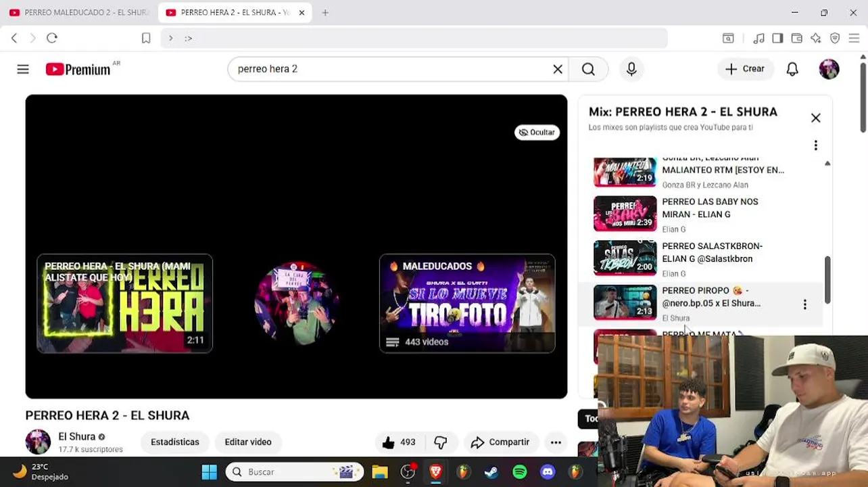
Task: Open El Shura channel avatar
Action: (38, 442)
